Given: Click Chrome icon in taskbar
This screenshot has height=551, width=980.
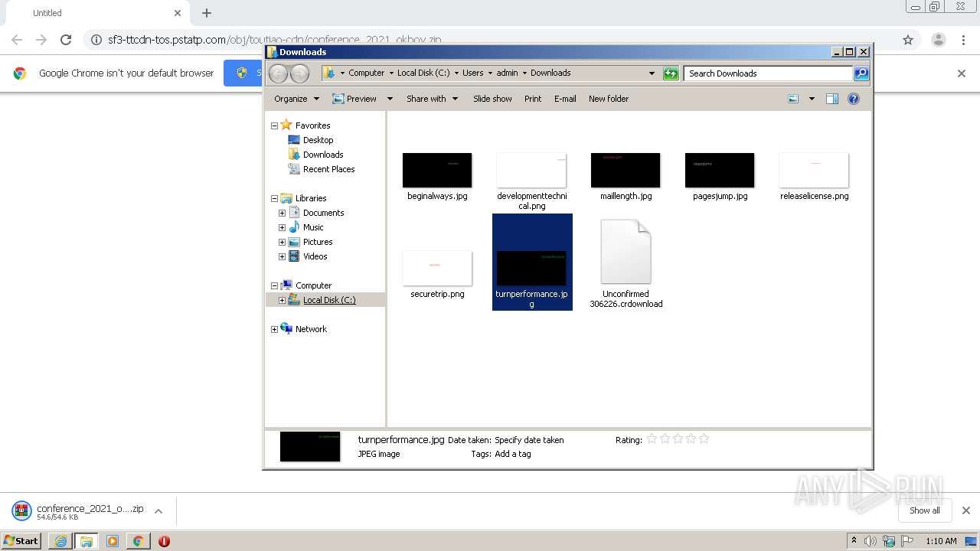Looking at the screenshot, I should click(x=138, y=541).
